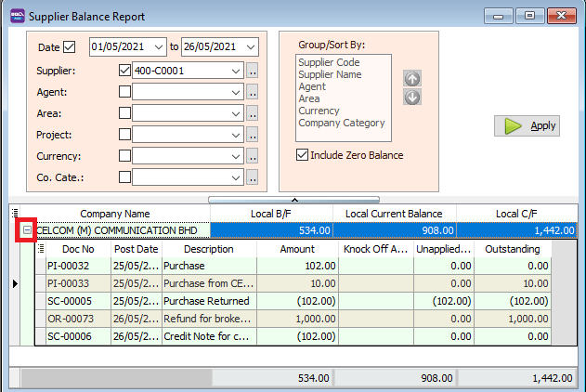Open the main grid column chooser icon

point(14,214)
